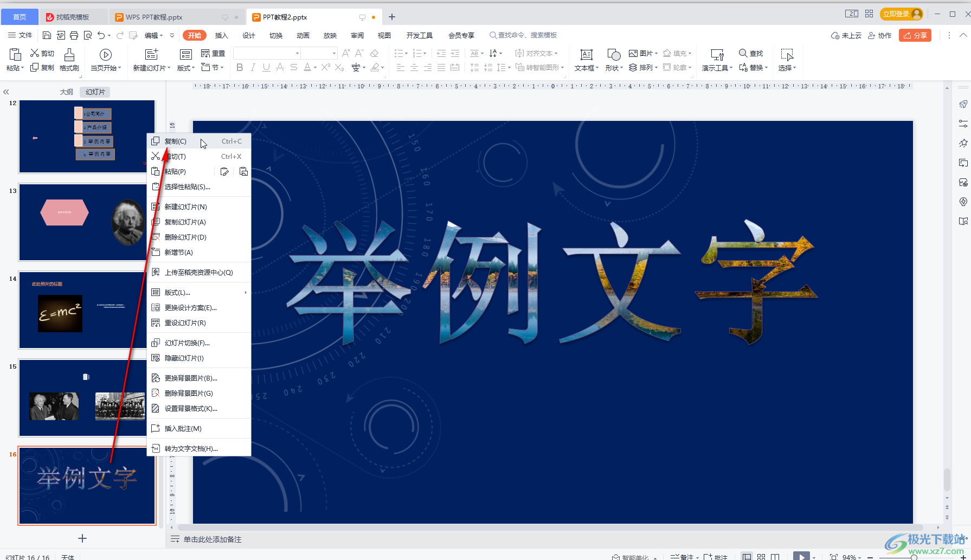This screenshot has width=971, height=560.
Task: Click 单击此处添加备注 notes area
Action: point(213,539)
